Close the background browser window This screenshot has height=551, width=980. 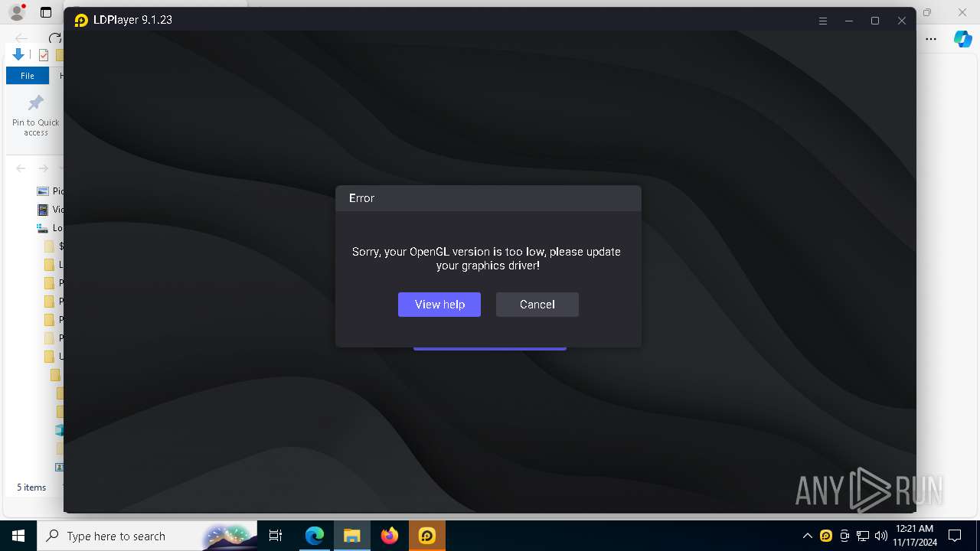coord(962,12)
